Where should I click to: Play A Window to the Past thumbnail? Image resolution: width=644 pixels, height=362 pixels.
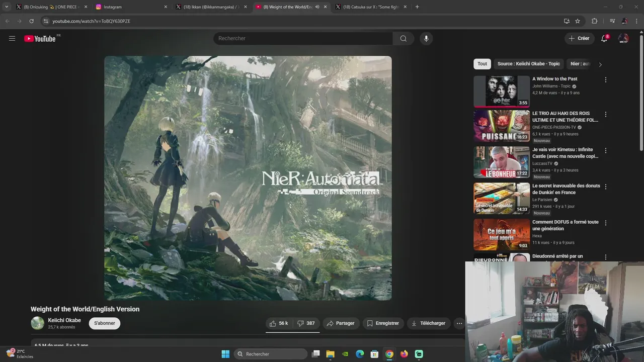pos(502,92)
